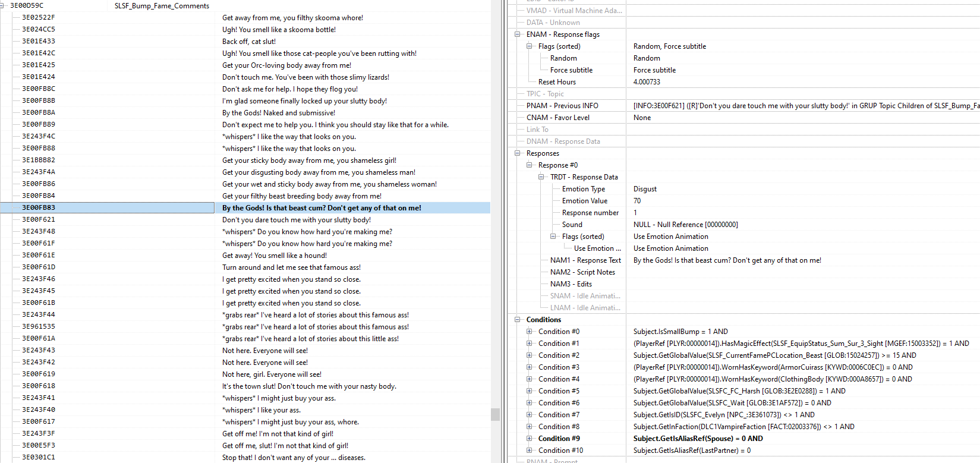Click the Reset Hours value 4.000733
The height and width of the screenshot is (463, 980).
(x=647, y=82)
